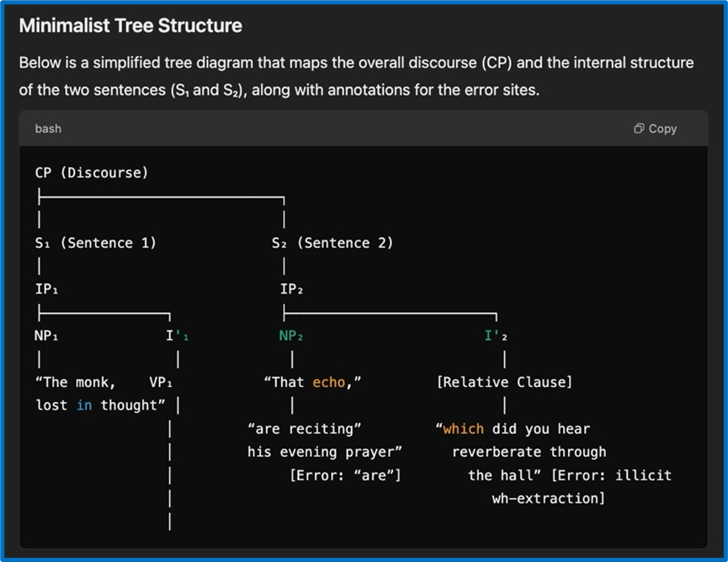Screen dimensions: 728x562
Task: Click the line 'reverberate through'
Action: (x=529, y=452)
